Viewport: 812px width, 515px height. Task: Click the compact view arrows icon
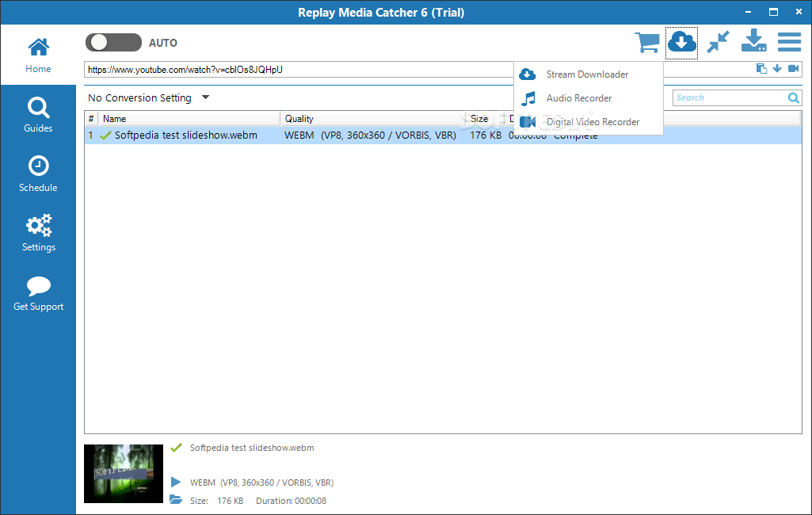pyautogui.click(x=719, y=42)
